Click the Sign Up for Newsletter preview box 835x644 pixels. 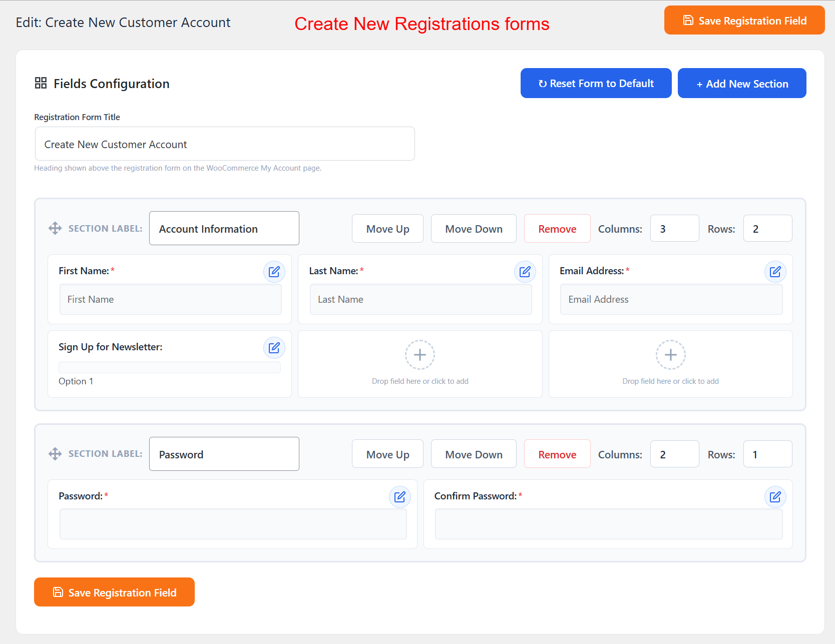pos(170,367)
